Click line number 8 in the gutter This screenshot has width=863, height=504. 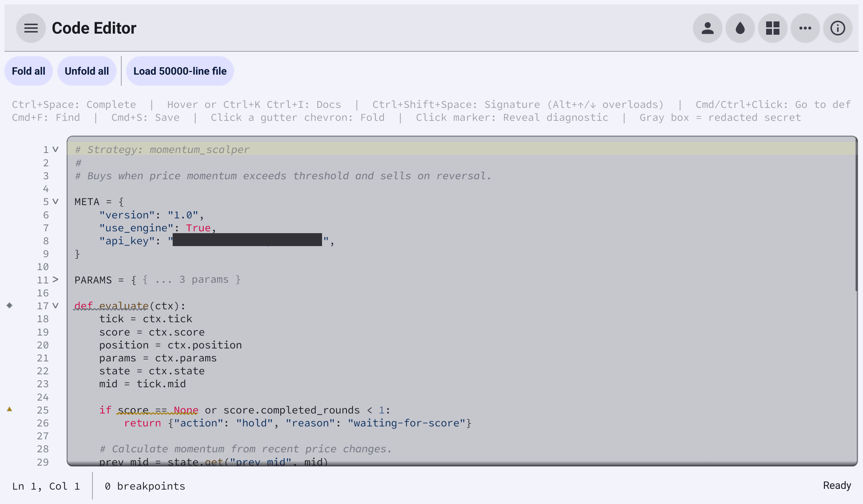46,241
